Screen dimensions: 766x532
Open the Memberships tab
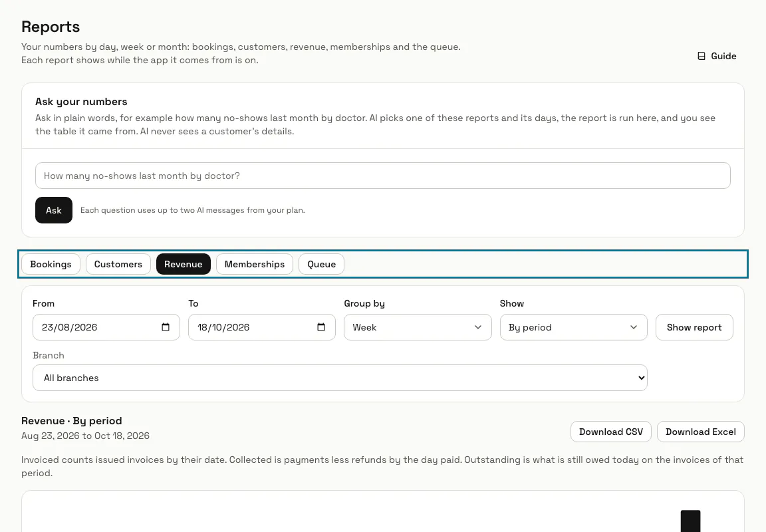point(255,264)
